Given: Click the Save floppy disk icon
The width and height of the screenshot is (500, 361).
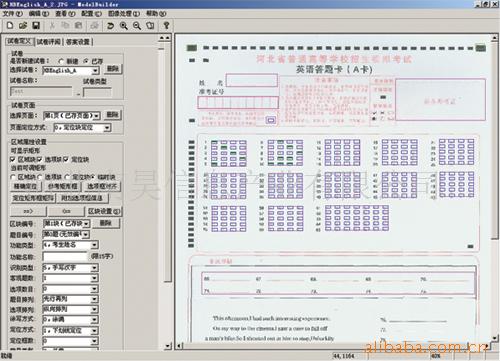Looking at the screenshot, I should 36,25.
